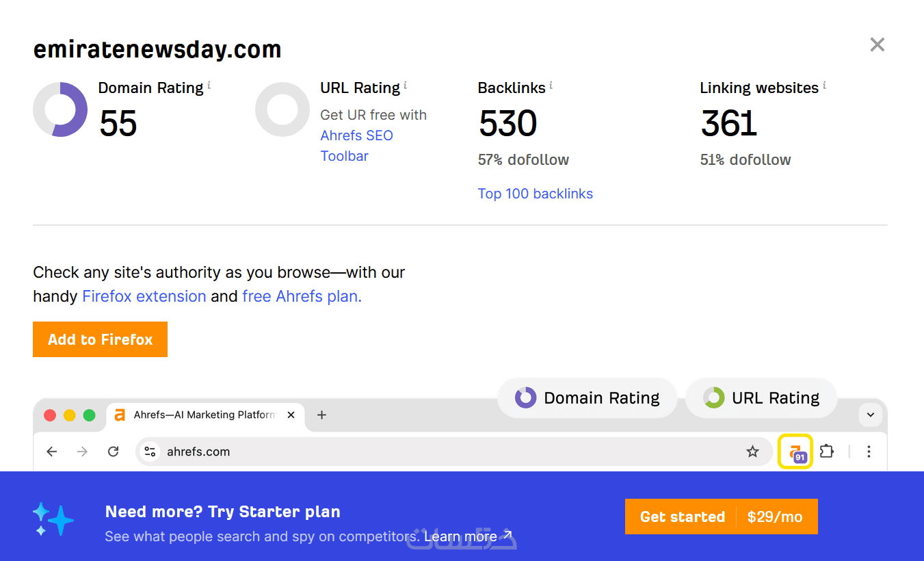Open the three-dot browser menu
Image resolution: width=924 pixels, height=561 pixels.
869,452
